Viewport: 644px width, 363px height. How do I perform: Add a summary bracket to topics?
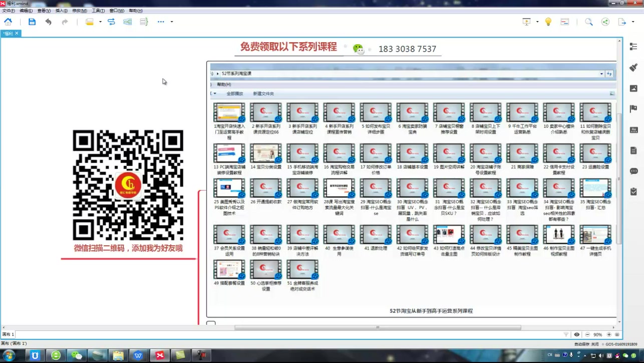[144, 22]
